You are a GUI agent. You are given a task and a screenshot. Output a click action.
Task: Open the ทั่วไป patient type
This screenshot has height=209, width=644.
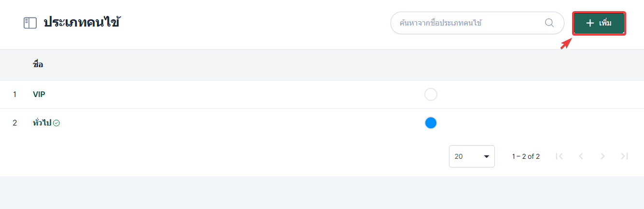pyautogui.click(x=42, y=123)
